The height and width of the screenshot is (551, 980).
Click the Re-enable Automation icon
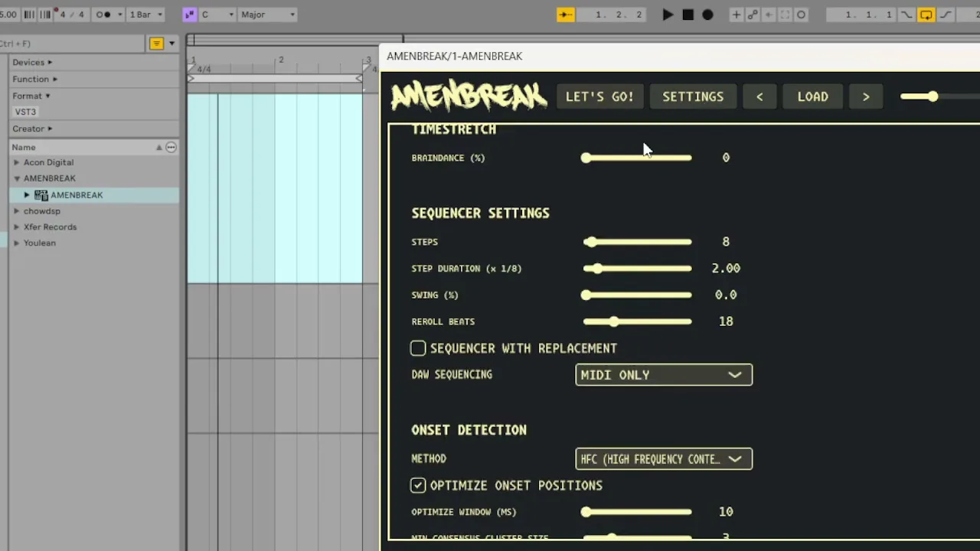click(769, 15)
